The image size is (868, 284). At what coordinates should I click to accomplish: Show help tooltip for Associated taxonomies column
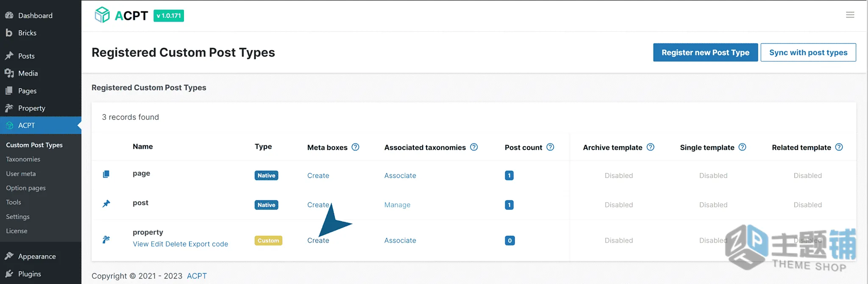[474, 147]
